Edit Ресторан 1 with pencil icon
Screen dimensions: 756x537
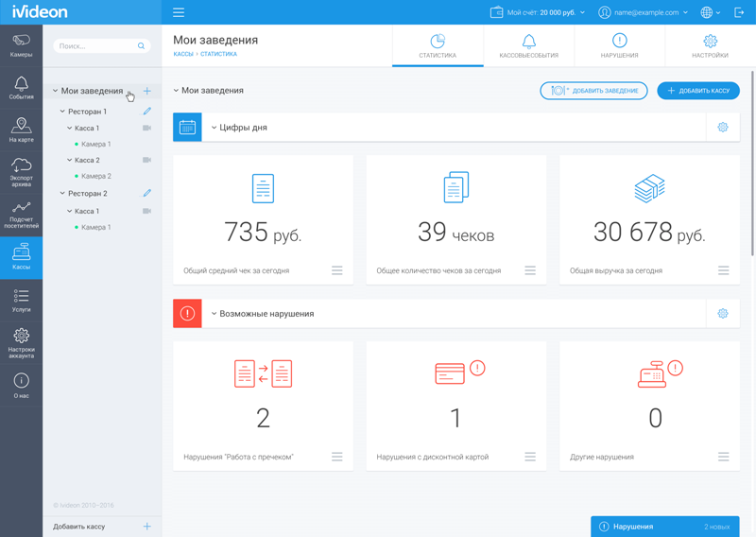point(147,111)
